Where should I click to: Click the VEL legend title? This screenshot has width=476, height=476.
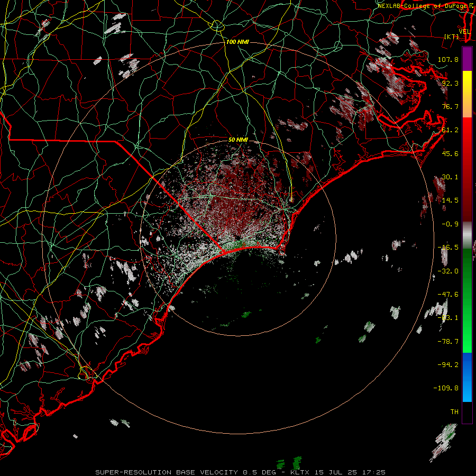464,32
